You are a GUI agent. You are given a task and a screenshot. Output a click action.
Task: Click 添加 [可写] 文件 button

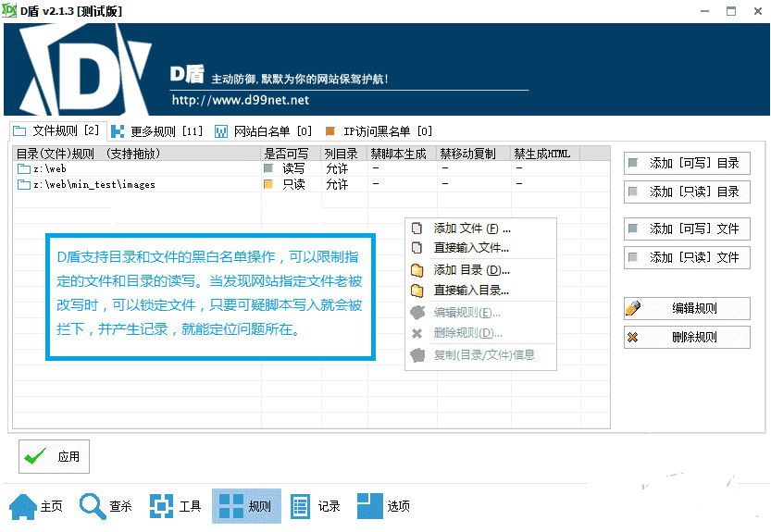click(687, 229)
